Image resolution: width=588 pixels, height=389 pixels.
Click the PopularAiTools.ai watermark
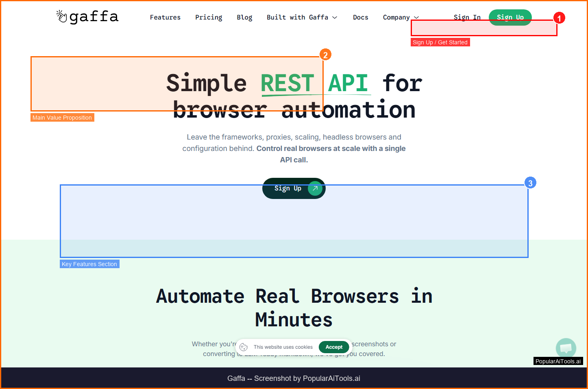558,361
